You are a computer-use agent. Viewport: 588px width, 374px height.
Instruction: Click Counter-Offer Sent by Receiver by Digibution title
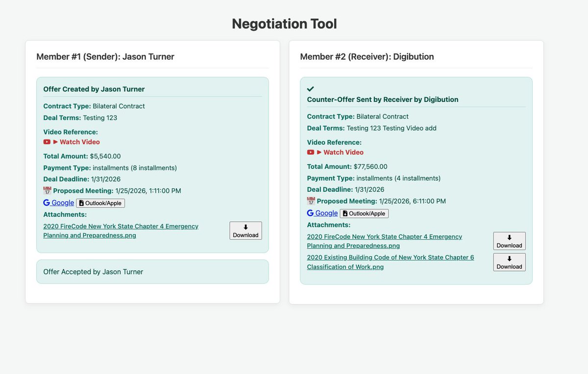pyautogui.click(x=383, y=99)
